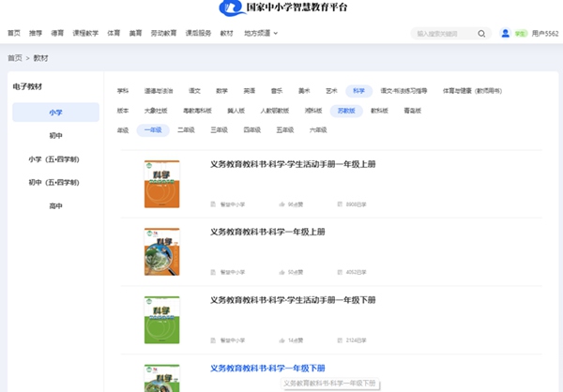Go to 首页 in the top navigation
The image size is (563, 392).
pyautogui.click(x=14, y=33)
